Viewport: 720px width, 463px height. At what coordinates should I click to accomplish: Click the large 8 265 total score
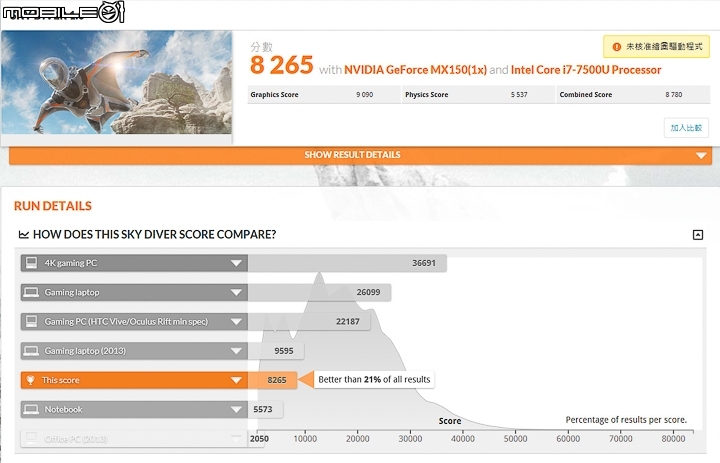coord(281,65)
